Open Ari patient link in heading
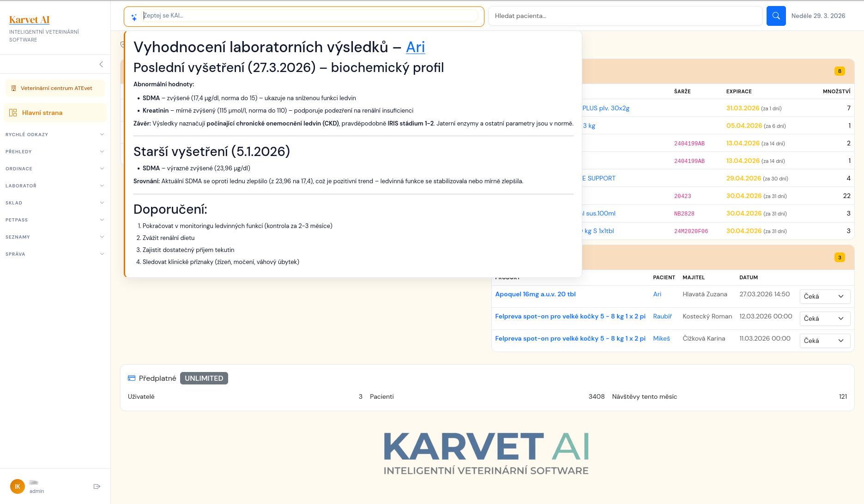Screen dimensions: 864x504 pos(415,47)
